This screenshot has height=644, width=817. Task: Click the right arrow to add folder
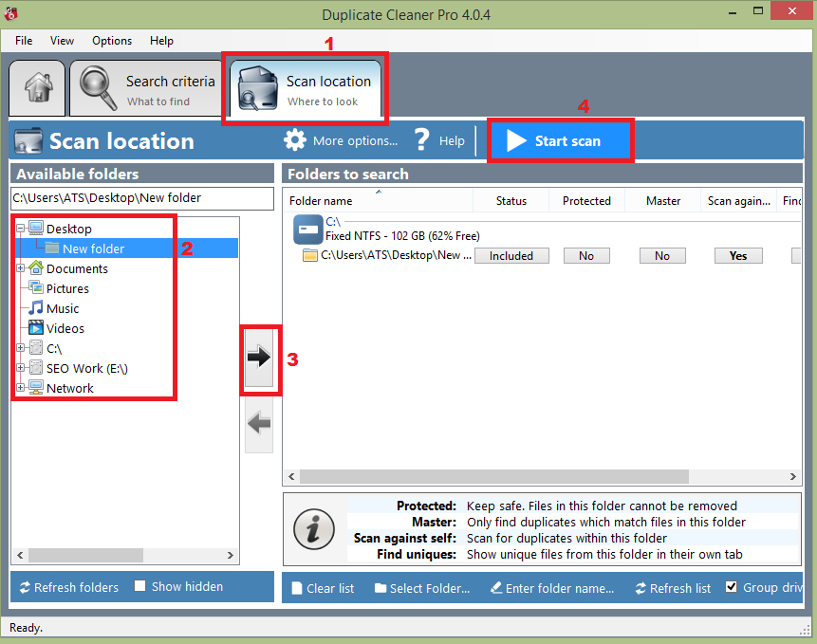pos(258,358)
